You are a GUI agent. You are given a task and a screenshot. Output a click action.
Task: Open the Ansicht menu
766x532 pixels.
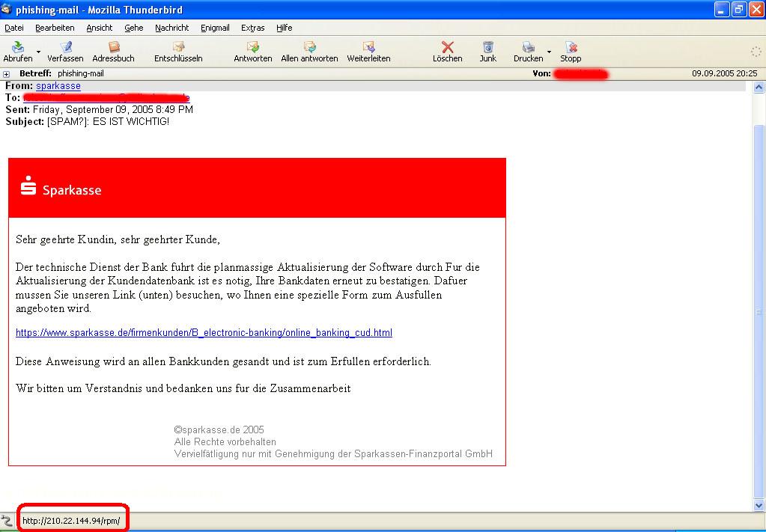coord(99,28)
